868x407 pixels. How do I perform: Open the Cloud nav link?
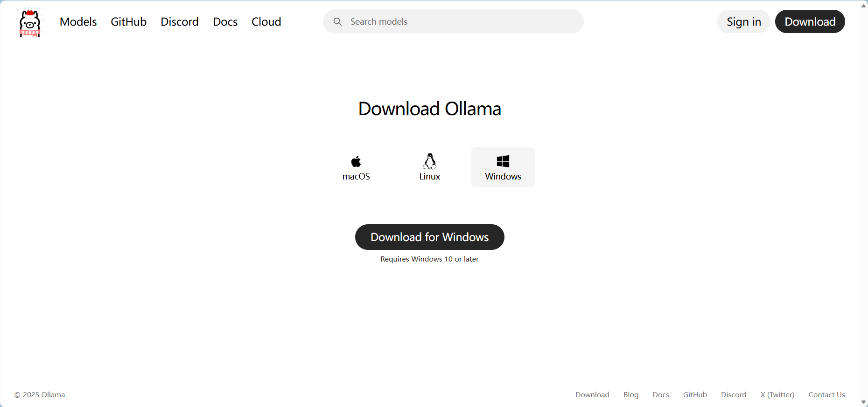(266, 21)
